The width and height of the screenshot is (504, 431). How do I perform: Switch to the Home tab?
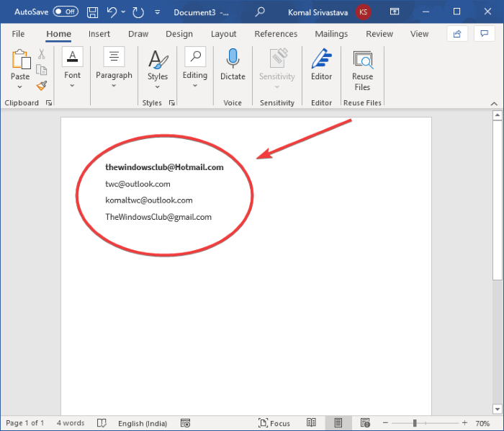(x=58, y=34)
